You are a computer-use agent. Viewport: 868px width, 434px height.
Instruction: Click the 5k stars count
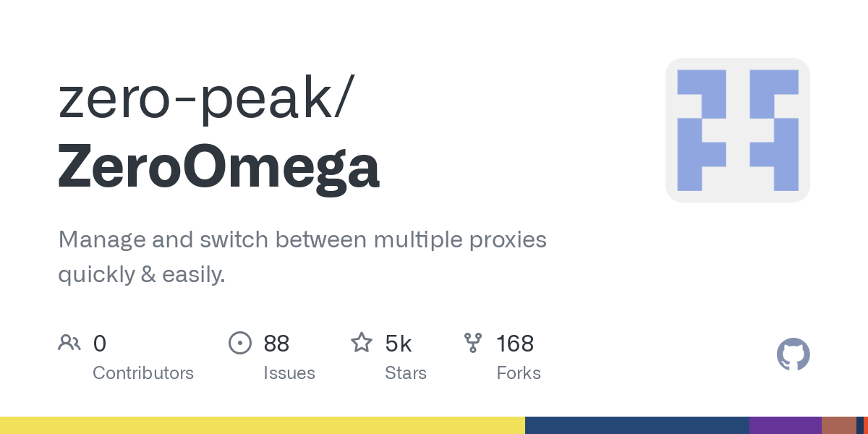(x=399, y=344)
